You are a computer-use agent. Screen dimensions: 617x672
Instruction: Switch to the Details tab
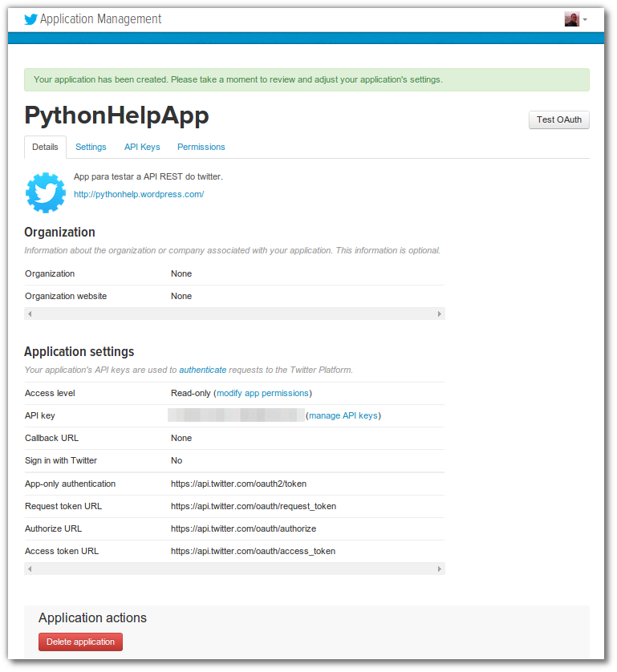pos(45,147)
